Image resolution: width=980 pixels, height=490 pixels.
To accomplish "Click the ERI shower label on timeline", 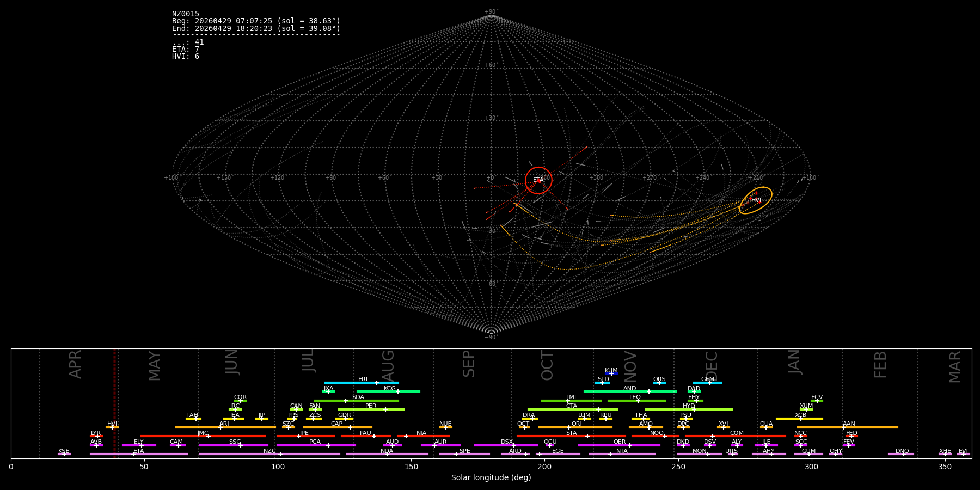I will click(x=363, y=379).
